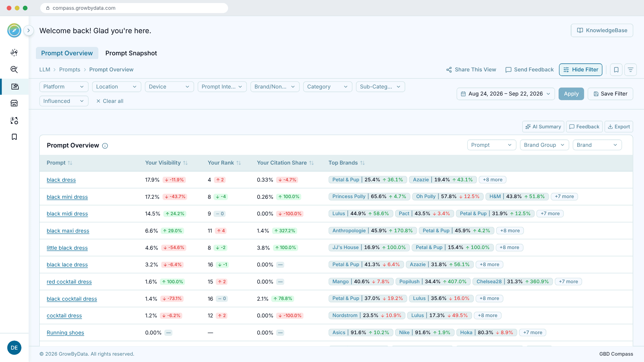Open the Running shoes prompt

(65, 333)
